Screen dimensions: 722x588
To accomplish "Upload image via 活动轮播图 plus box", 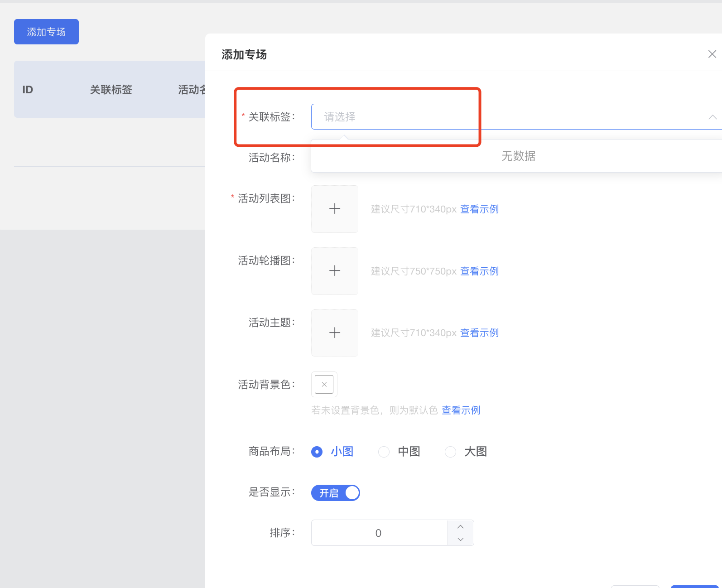I will pyautogui.click(x=335, y=271).
